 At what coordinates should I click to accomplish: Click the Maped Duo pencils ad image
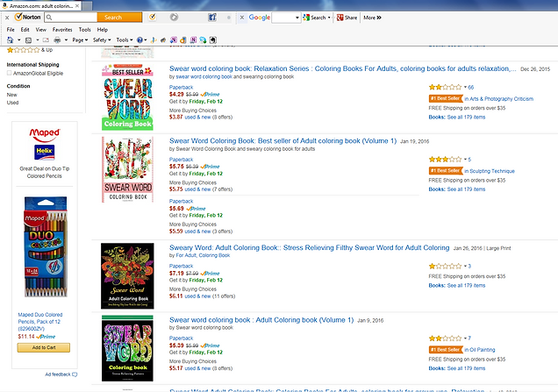(46, 246)
